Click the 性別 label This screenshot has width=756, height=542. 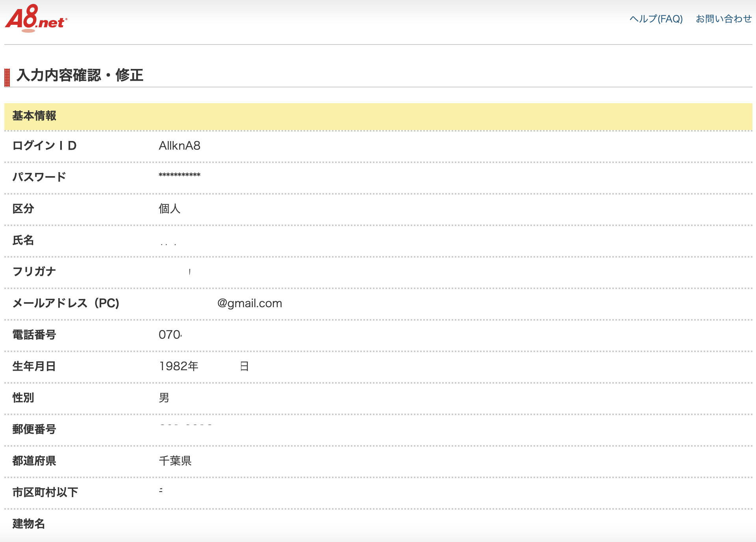(x=23, y=397)
